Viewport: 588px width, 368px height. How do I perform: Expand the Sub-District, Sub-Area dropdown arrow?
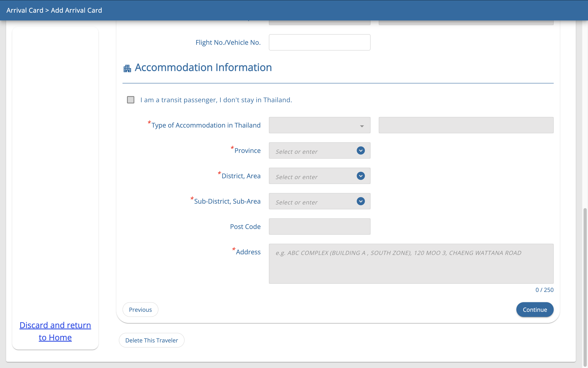[x=361, y=201]
